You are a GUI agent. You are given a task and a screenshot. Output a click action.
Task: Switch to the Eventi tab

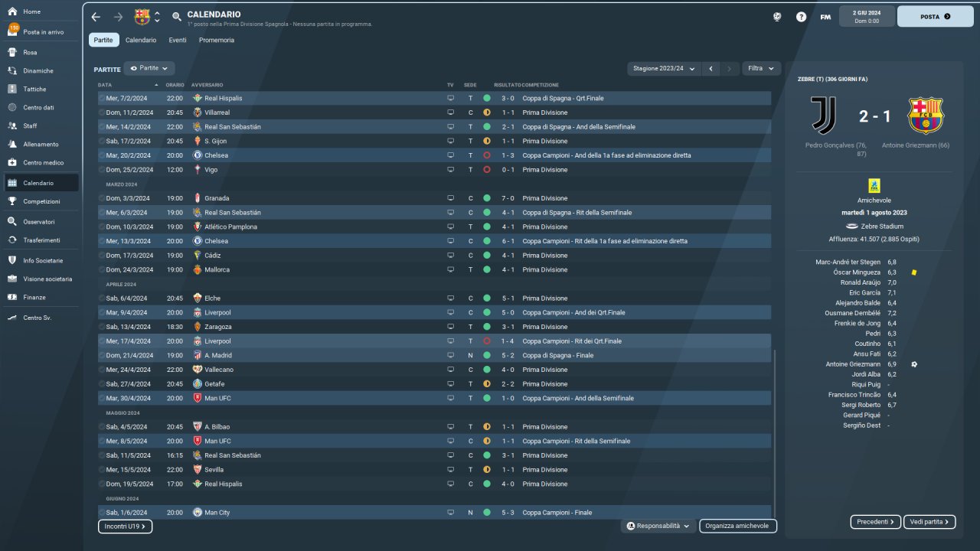click(178, 40)
